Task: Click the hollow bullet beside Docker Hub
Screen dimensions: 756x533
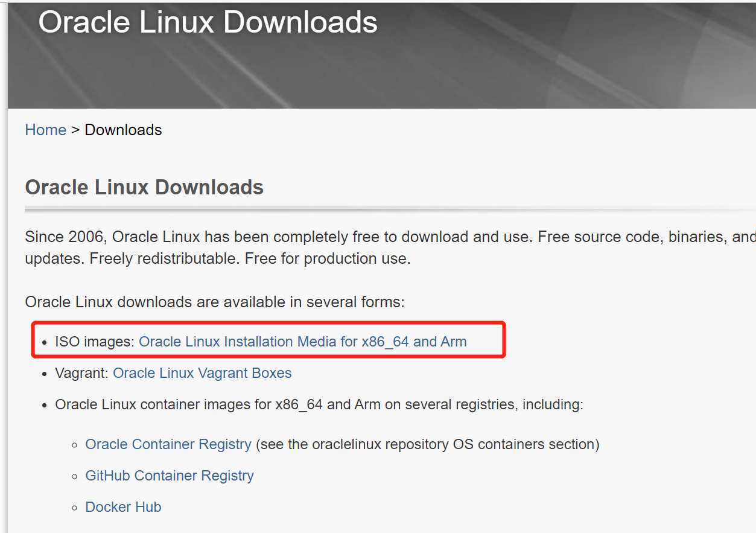Action: 75,508
